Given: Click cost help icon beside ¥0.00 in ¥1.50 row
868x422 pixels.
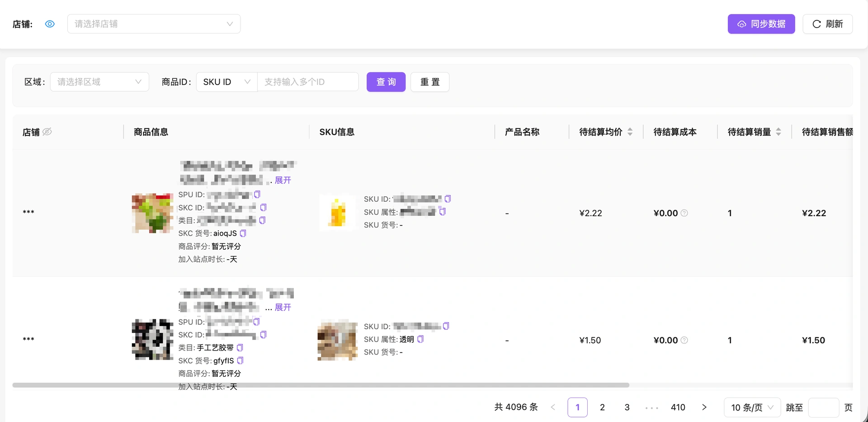Looking at the screenshot, I should click(684, 340).
